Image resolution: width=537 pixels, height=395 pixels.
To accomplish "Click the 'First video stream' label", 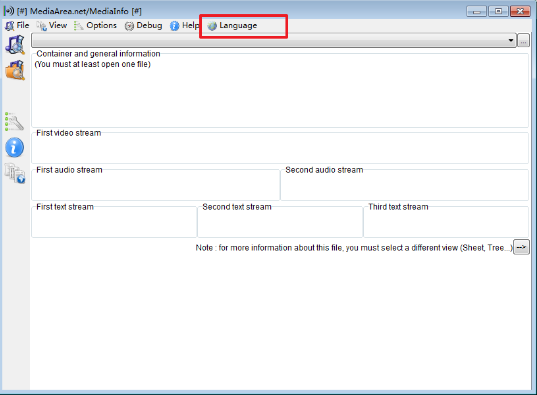I will [68, 133].
